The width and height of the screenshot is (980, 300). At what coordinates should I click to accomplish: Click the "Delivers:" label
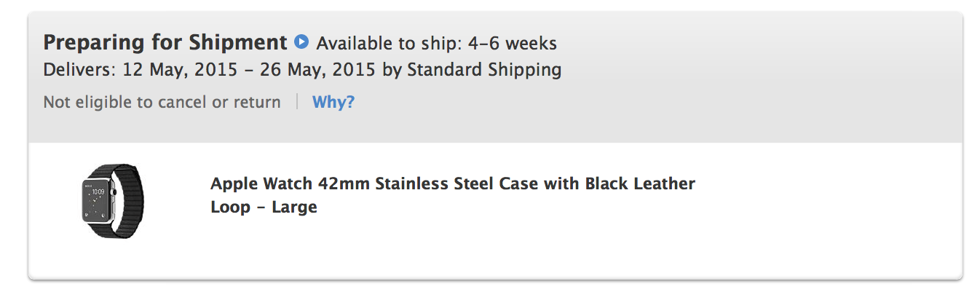coord(75,71)
